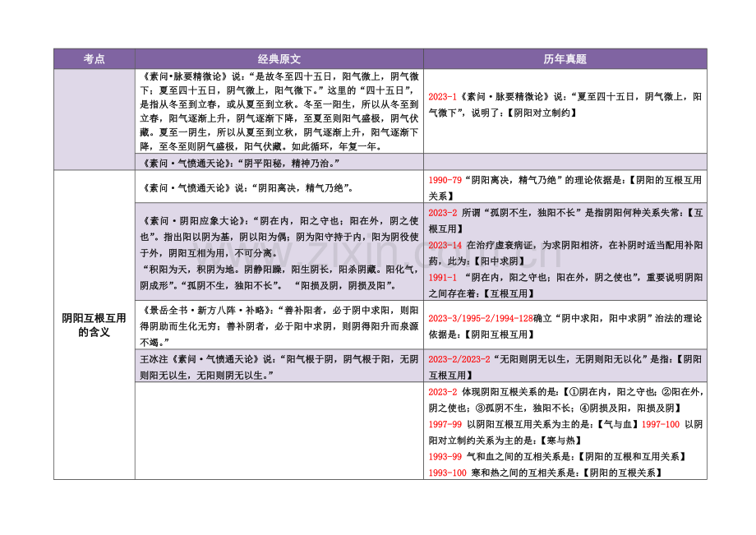Screen dimensions: 756x535
Task: Click the 如此循环，年复一年 sentence
Action: click(x=336, y=146)
